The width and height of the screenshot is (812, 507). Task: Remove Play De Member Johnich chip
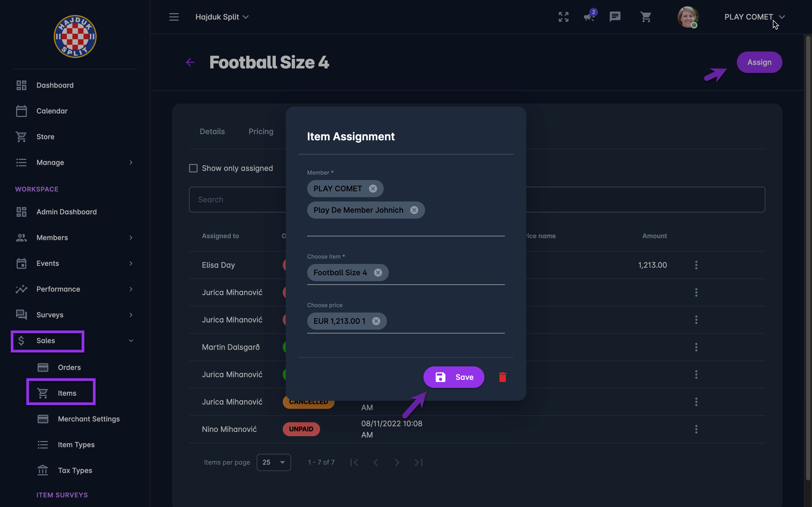point(414,210)
